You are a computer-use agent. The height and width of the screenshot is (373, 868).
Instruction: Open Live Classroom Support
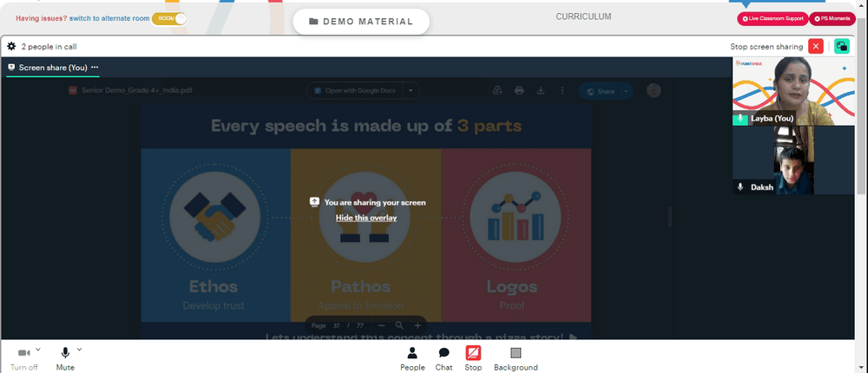click(x=773, y=19)
